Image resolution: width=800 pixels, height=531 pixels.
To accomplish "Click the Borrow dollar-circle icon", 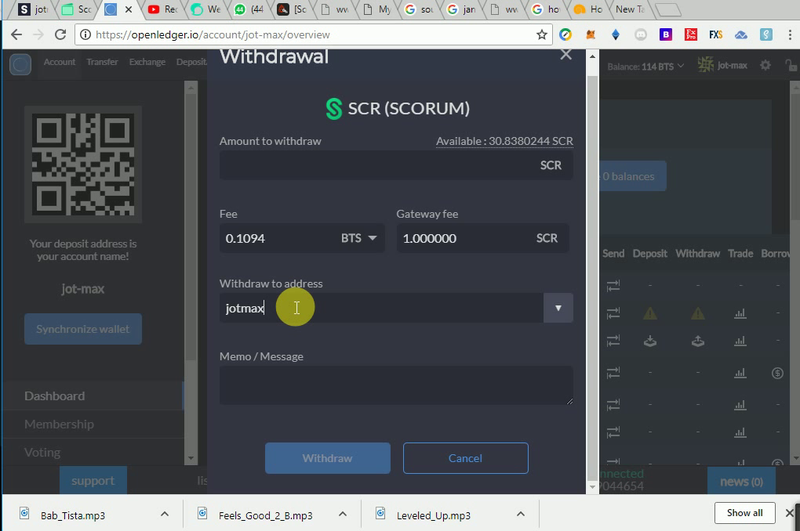I will [x=778, y=373].
